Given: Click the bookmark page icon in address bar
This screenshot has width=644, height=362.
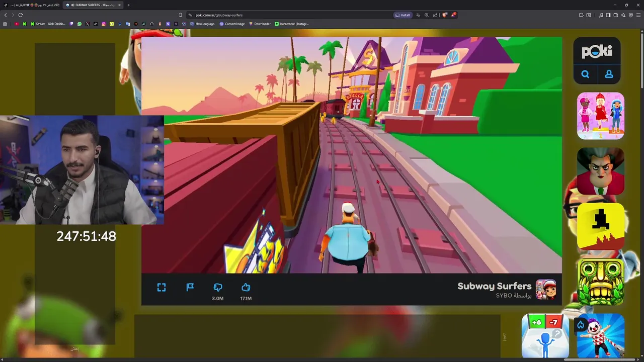Looking at the screenshot, I should click(180, 15).
